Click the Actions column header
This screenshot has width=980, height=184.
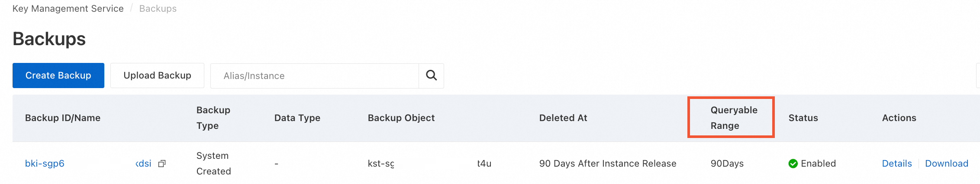point(899,118)
